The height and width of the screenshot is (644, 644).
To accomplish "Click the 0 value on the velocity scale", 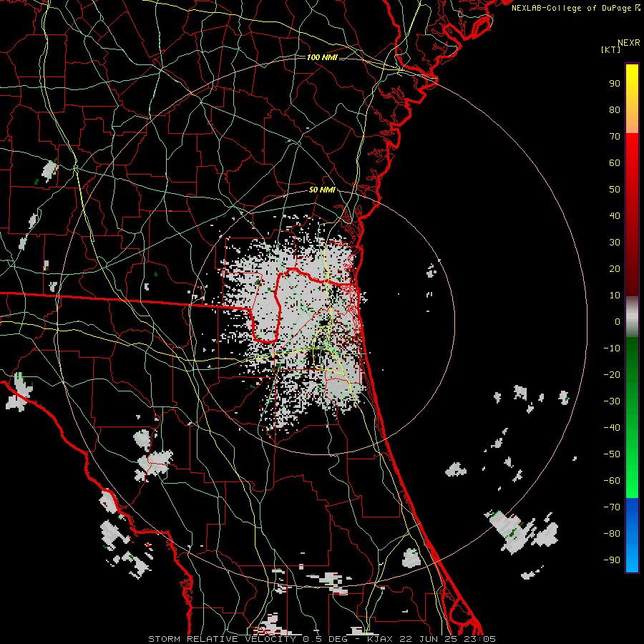I will point(618,322).
